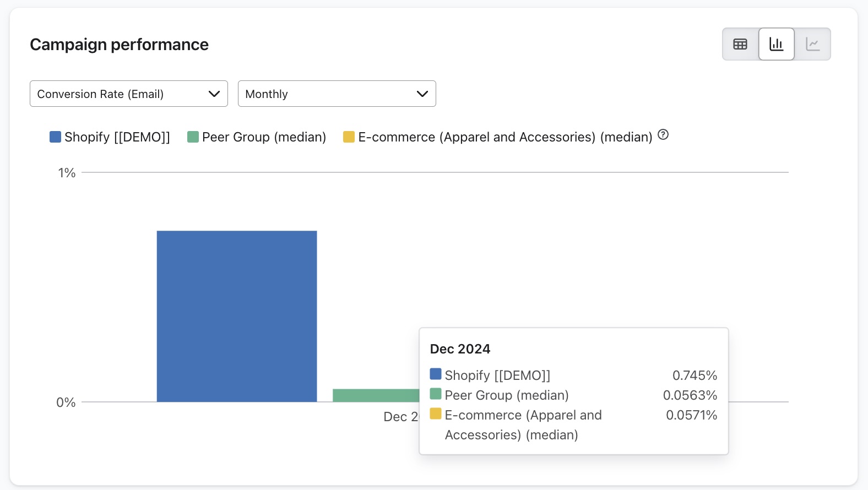Click the blue Shopify swatch in the tooltip
The image size is (868, 490).
436,374
